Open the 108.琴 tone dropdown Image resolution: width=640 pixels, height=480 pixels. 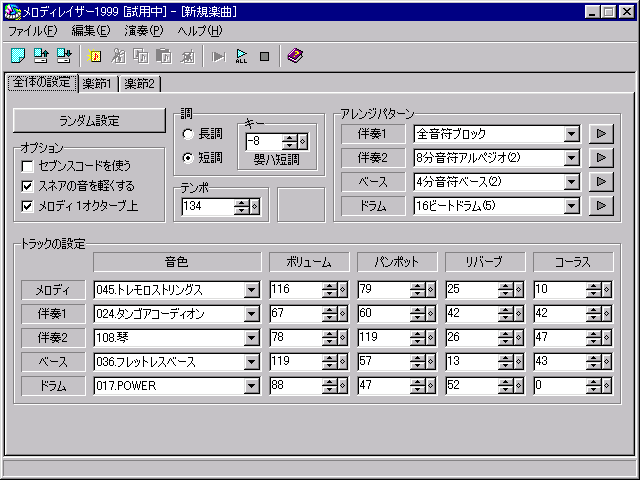pos(252,338)
